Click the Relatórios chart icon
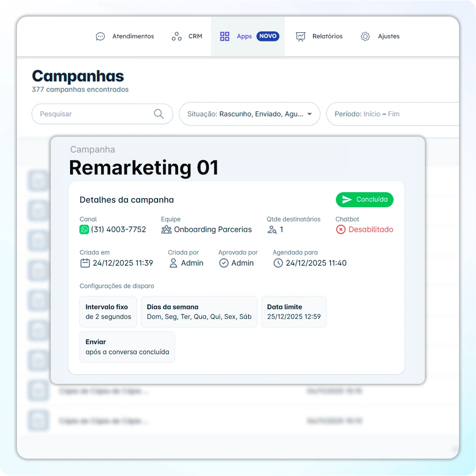This screenshot has height=476, width=476. pos(301,37)
